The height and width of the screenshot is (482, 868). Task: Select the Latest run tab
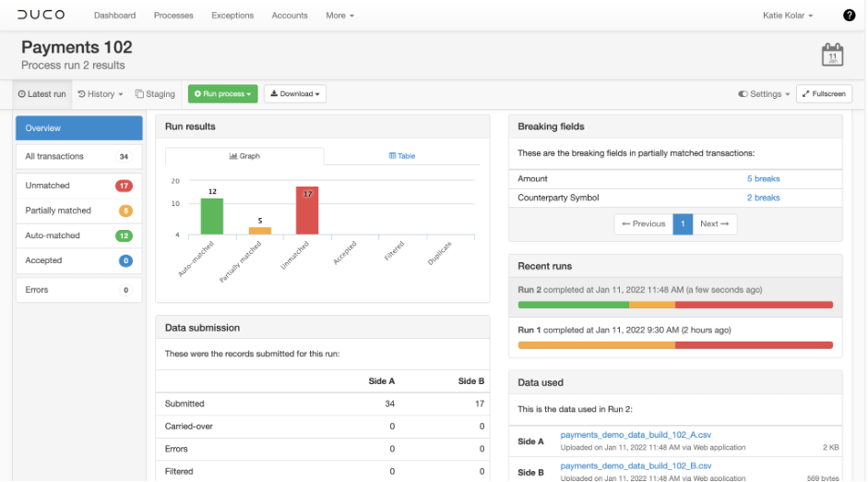[42, 94]
